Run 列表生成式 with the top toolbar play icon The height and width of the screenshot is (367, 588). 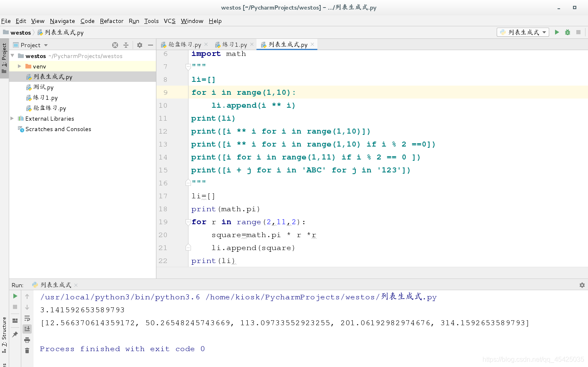click(557, 32)
